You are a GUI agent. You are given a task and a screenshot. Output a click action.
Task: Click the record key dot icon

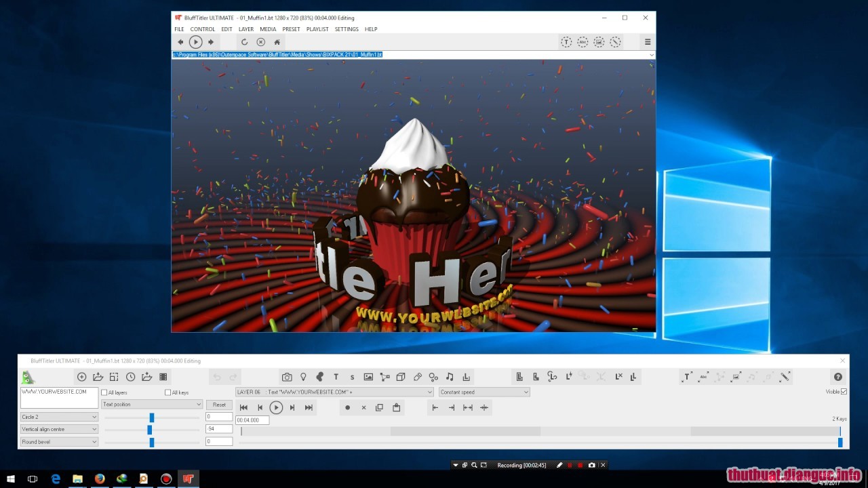(347, 407)
